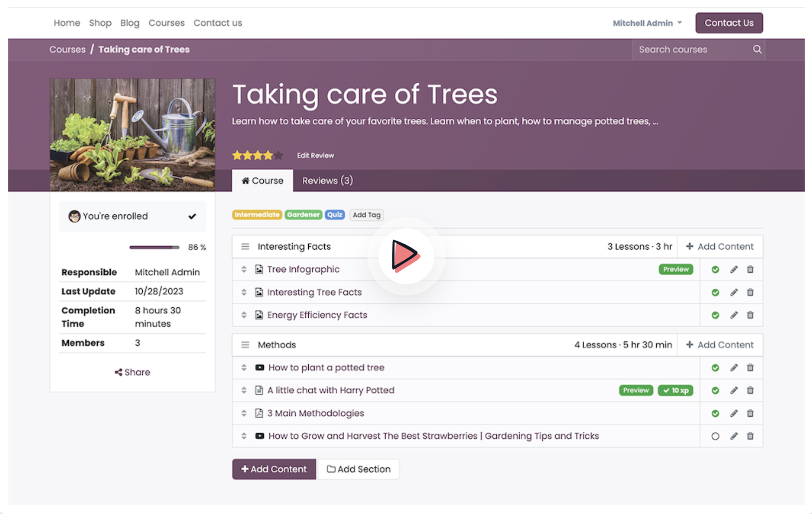Toggle Tree Infographic completion check
The image size is (812, 514).
point(715,270)
